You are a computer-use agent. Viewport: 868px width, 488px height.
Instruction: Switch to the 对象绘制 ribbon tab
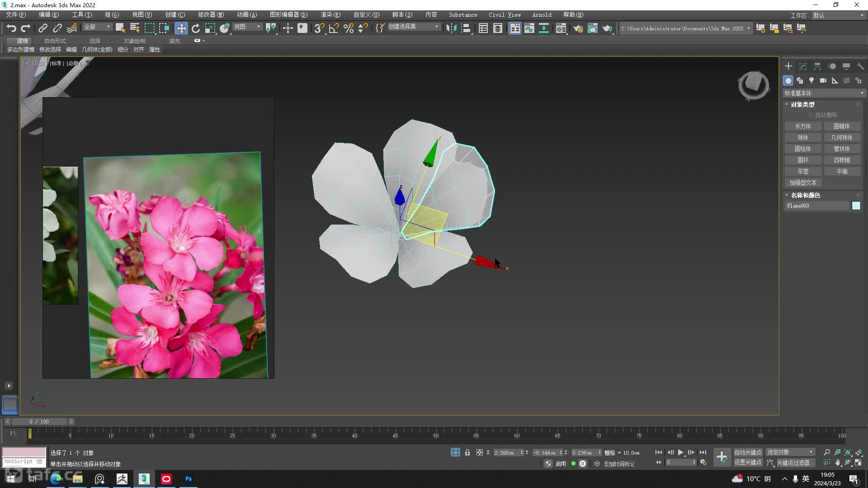tap(135, 41)
